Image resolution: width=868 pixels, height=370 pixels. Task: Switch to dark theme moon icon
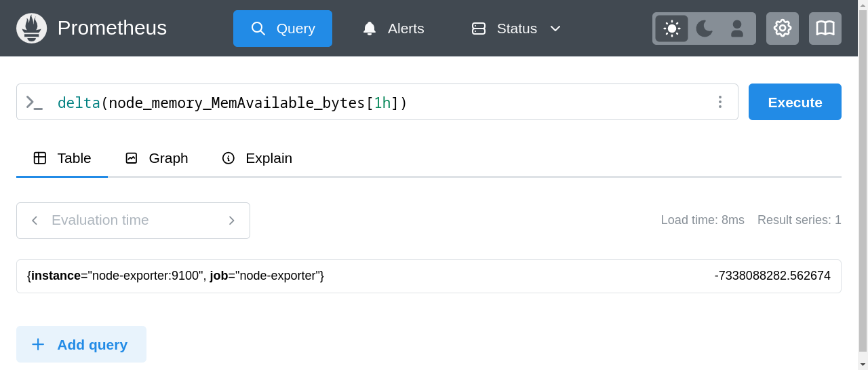pyautogui.click(x=705, y=29)
